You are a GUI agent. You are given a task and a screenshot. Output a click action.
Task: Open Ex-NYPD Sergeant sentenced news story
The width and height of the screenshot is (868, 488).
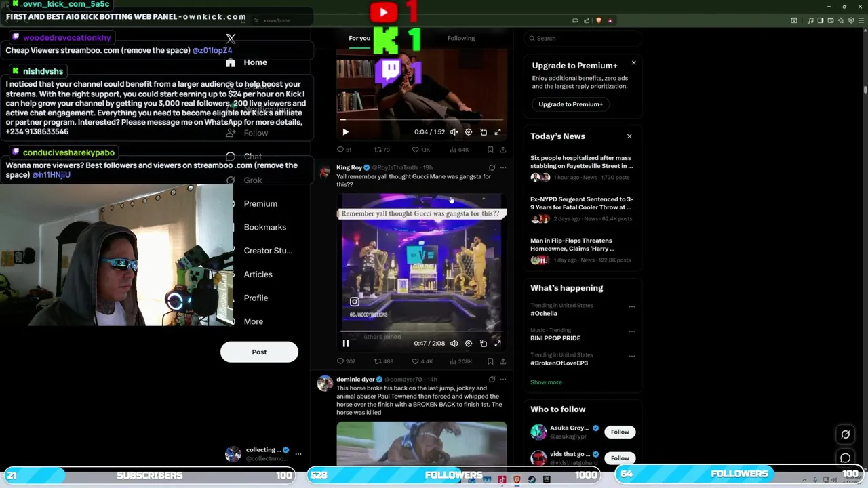click(582, 203)
